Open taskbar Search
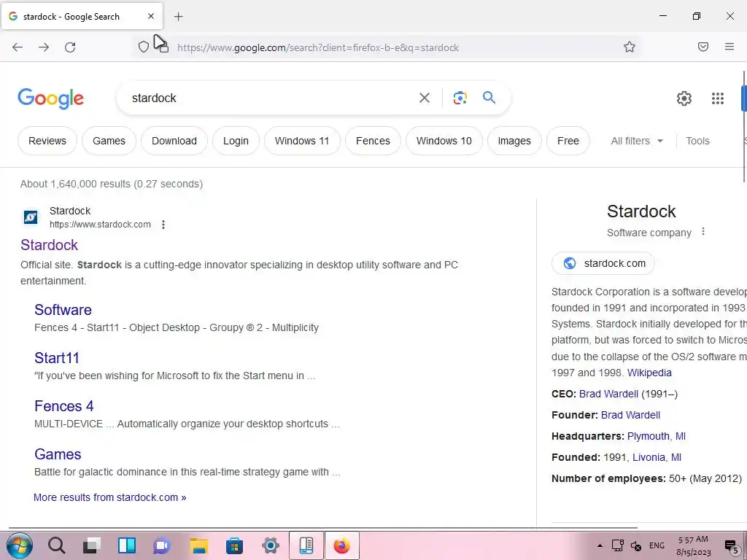747x560 pixels. pyautogui.click(x=56, y=545)
